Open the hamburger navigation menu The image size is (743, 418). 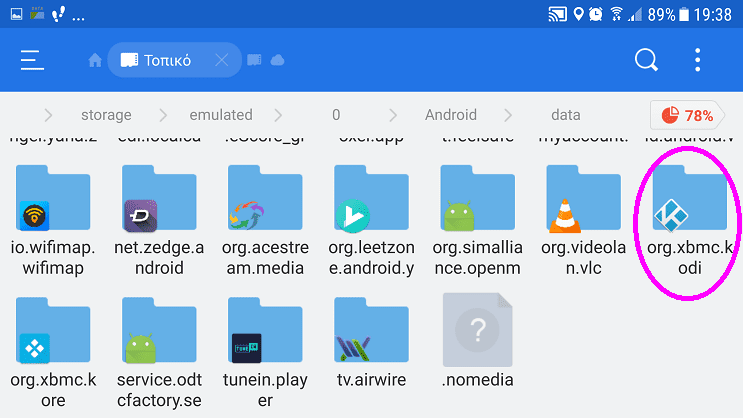33,60
